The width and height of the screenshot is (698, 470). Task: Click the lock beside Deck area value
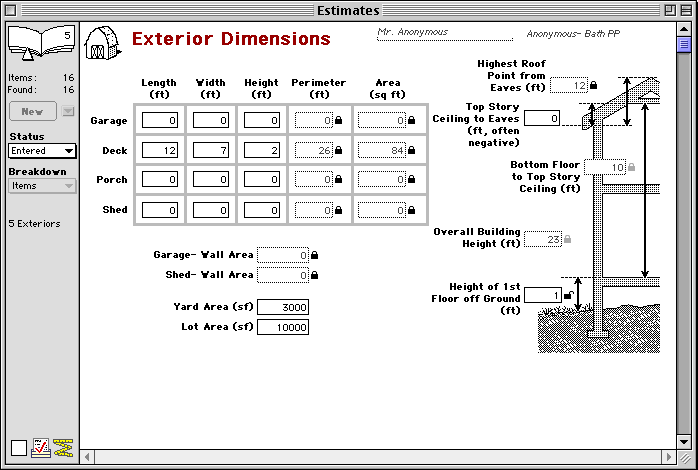tap(412, 151)
